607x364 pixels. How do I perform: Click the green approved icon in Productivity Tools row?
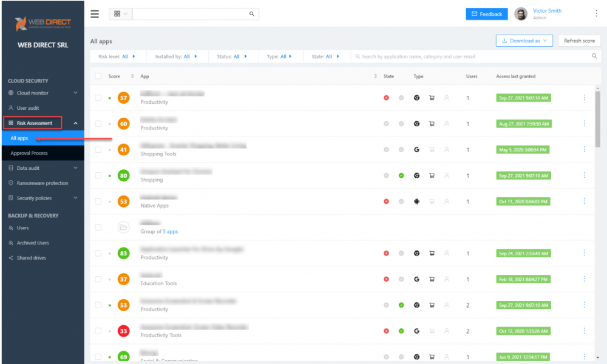pos(401,331)
